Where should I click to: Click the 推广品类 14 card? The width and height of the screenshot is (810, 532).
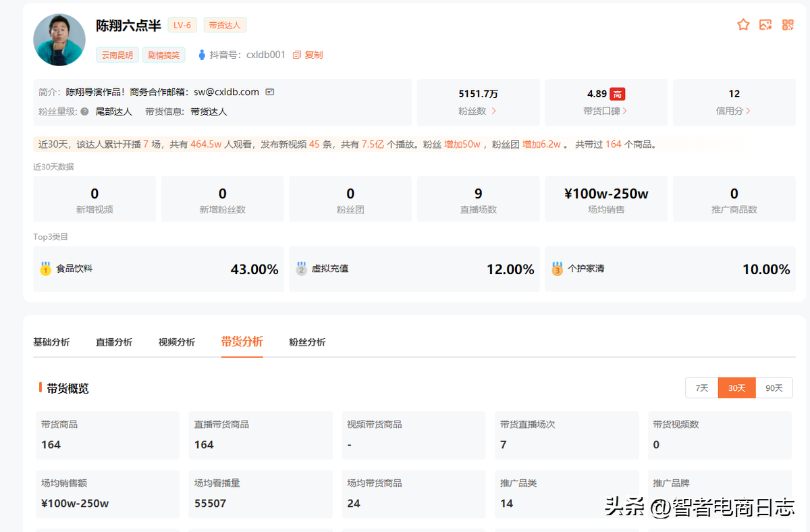click(567, 494)
